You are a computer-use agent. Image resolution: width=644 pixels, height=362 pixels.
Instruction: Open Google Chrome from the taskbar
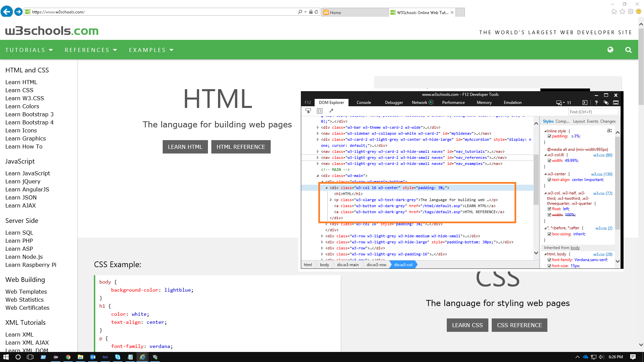[x=68, y=357]
